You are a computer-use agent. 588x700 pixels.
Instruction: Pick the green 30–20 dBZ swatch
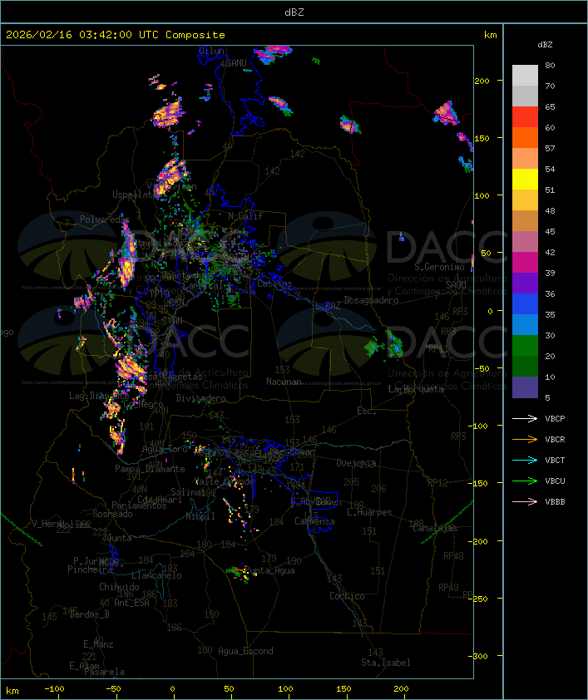(x=525, y=346)
